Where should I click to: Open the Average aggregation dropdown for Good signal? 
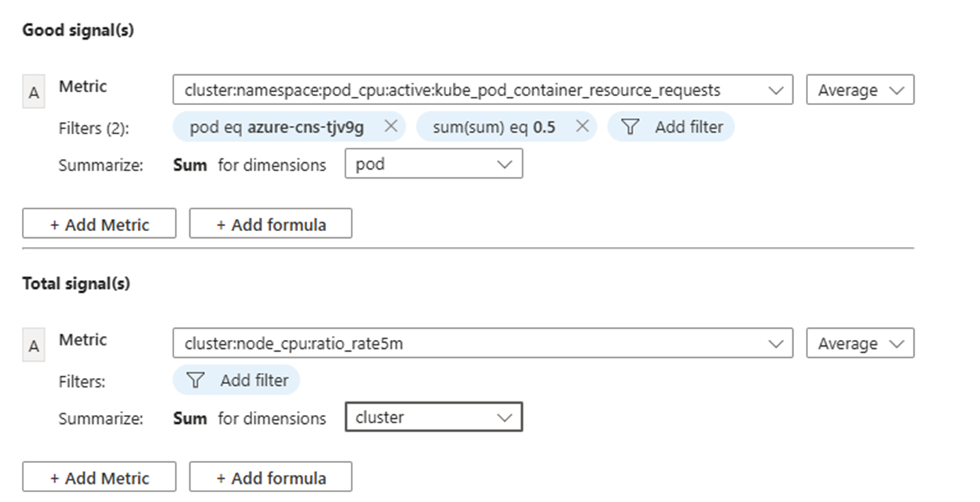[860, 90]
